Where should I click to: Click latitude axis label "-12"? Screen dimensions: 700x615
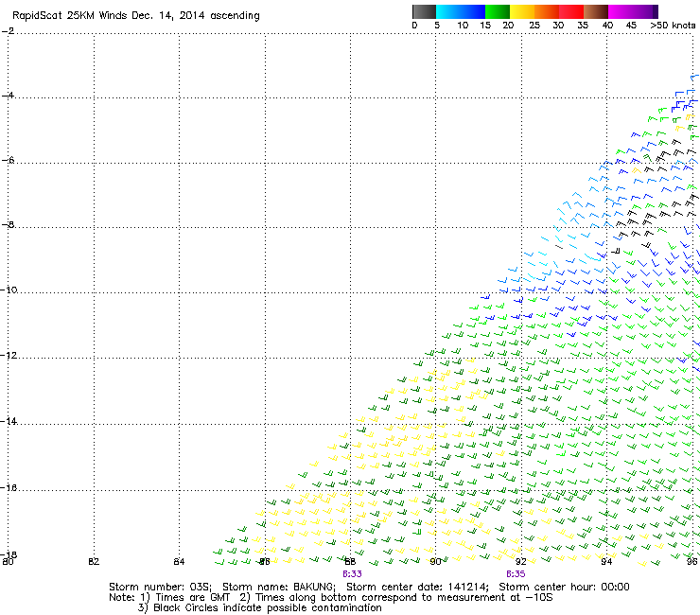tap(9, 355)
